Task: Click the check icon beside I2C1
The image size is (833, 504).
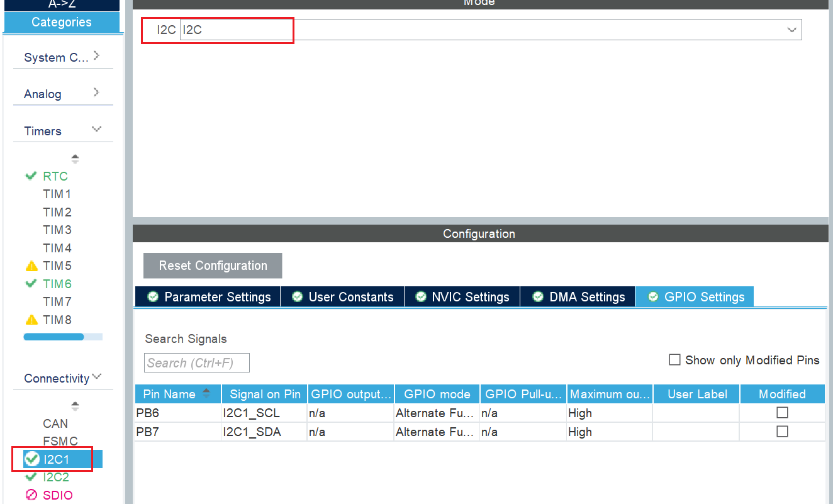Action: [31, 459]
